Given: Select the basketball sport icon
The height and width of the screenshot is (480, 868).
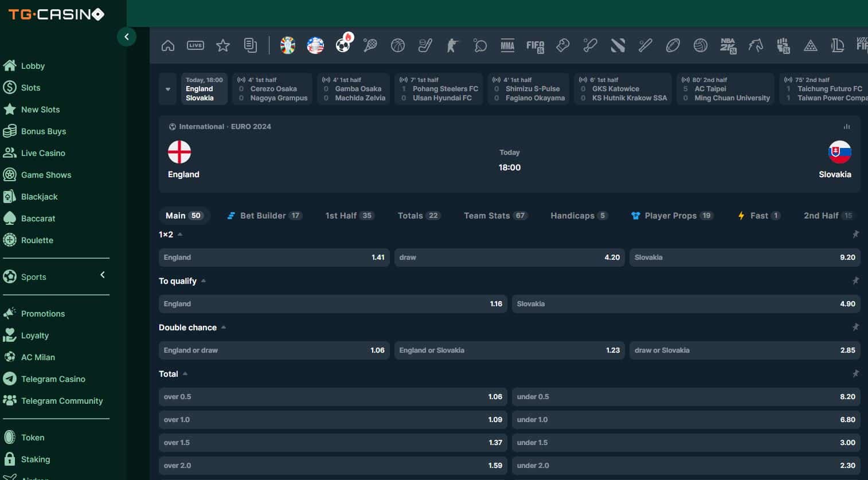Looking at the screenshot, I should coord(398,45).
